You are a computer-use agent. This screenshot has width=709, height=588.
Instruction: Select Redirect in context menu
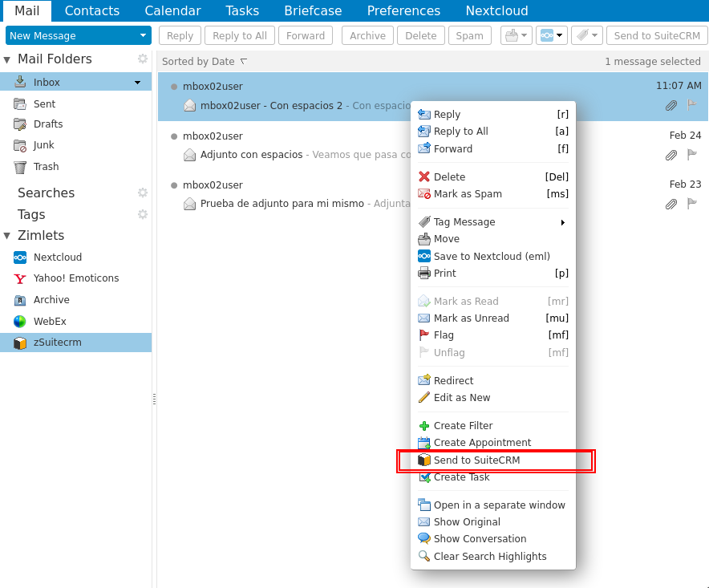(x=493, y=381)
